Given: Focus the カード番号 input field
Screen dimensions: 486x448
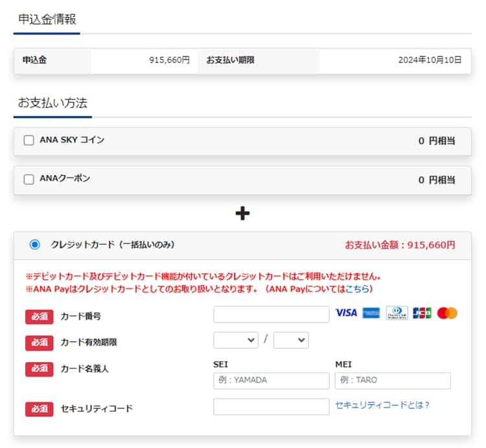Looking at the screenshot, I should (x=271, y=315).
